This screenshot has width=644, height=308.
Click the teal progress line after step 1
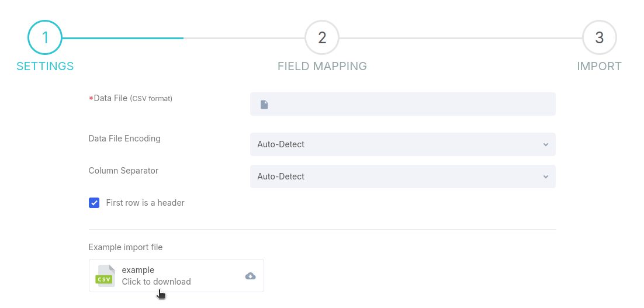pyautogui.click(x=123, y=38)
